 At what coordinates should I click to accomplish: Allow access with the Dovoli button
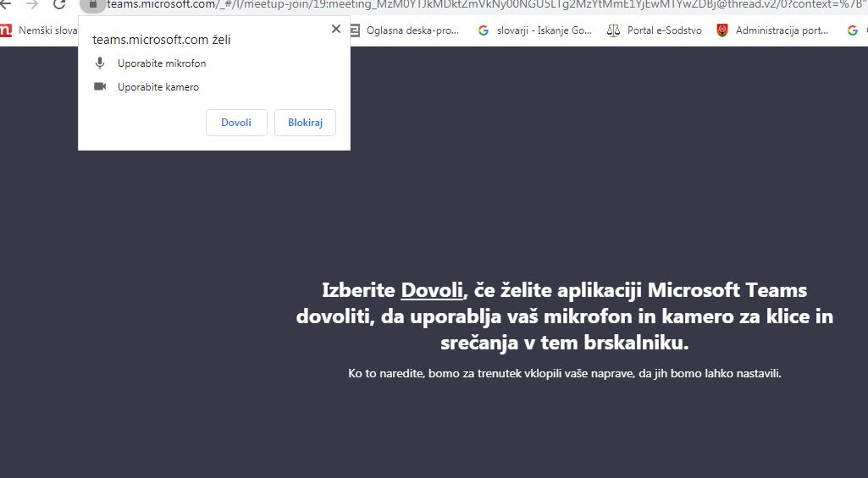pyautogui.click(x=236, y=123)
